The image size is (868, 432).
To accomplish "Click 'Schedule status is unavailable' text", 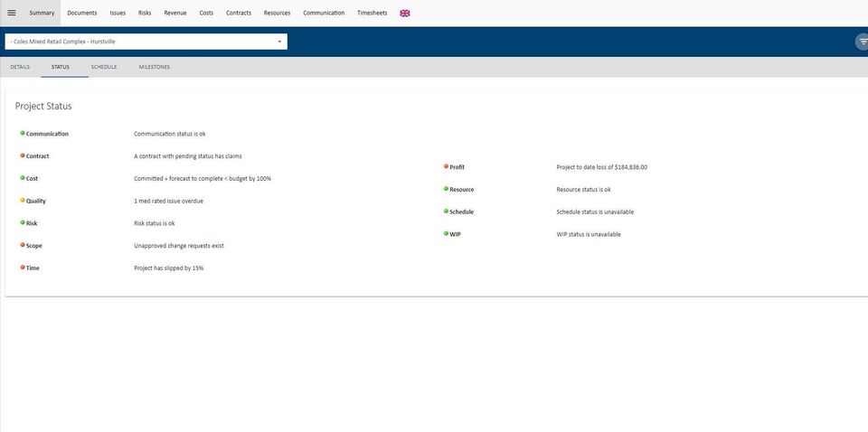I will [x=595, y=211].
